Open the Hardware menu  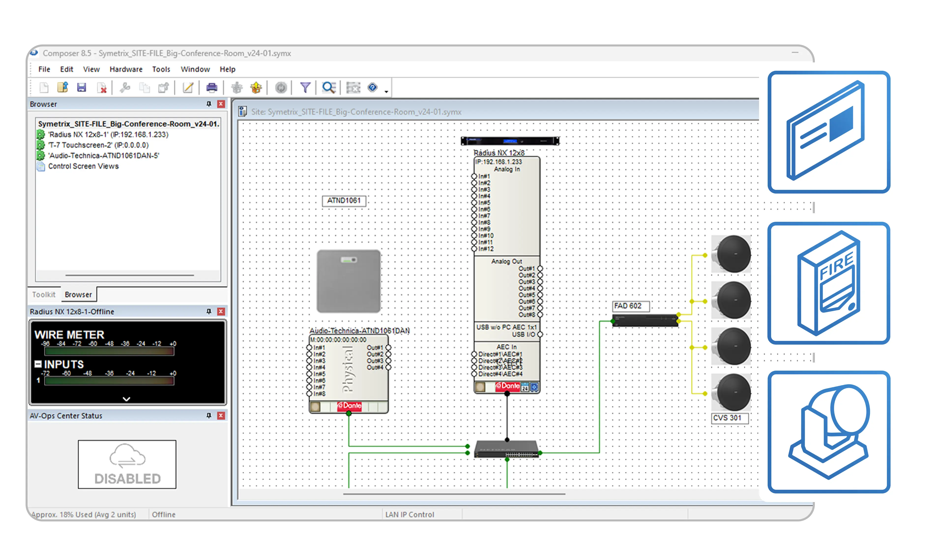tap(126, 69)
